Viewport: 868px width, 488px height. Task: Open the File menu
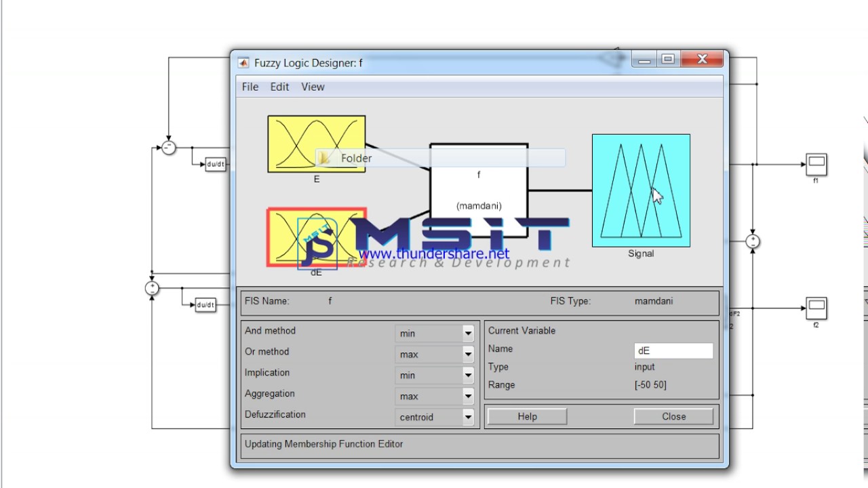pyautogui.click(x=250, y=87)
